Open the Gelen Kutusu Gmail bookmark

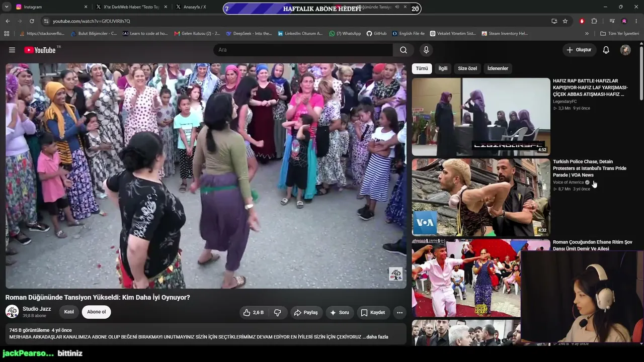pos(197,34)
